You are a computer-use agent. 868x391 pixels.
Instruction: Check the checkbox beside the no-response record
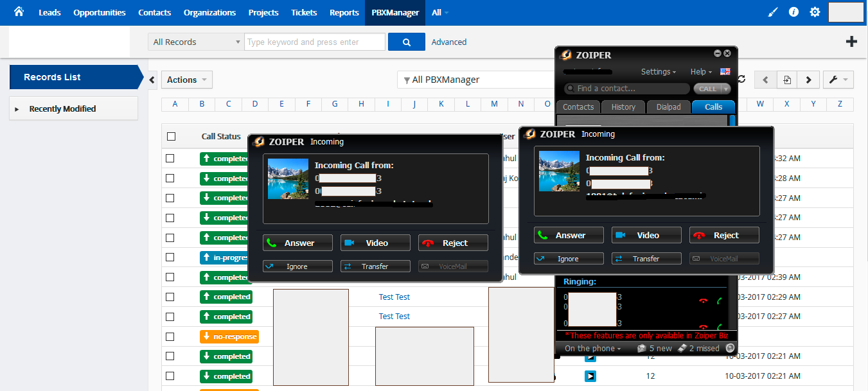pyautogui.click(x=170, y=336)
